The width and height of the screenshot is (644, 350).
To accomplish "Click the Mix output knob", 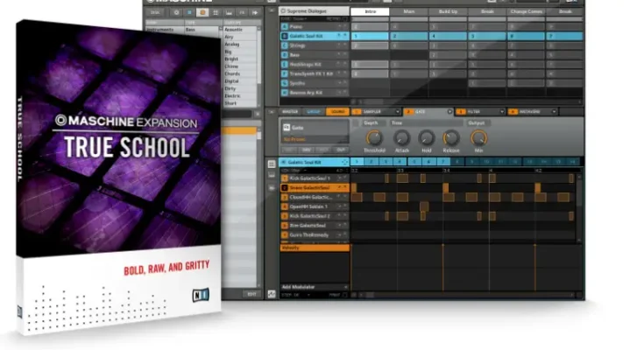I will (x=479, y=137).
